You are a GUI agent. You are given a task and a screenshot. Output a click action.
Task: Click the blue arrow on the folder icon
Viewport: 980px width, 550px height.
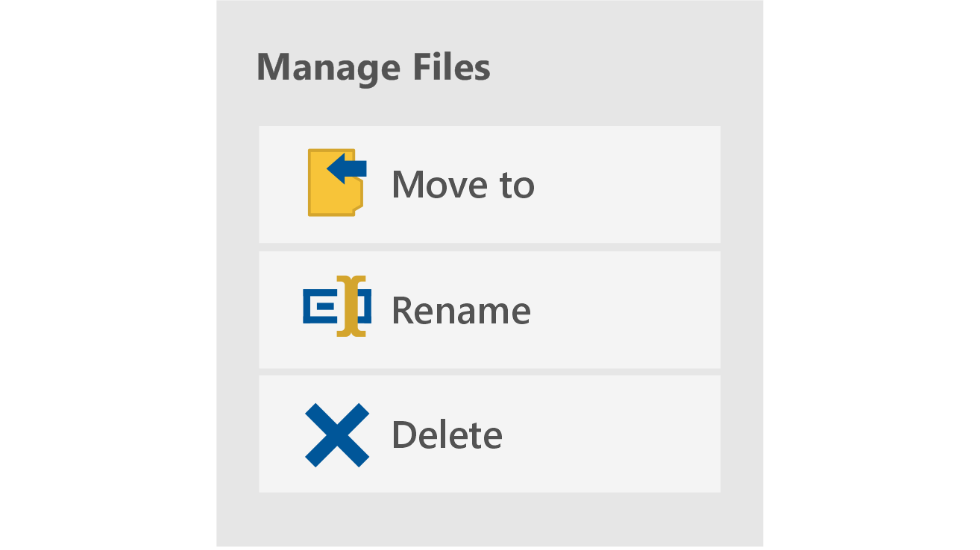348,168
